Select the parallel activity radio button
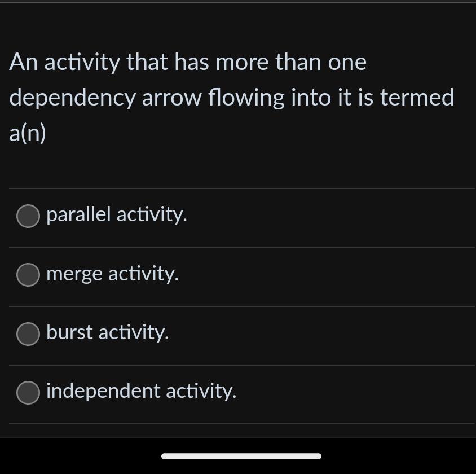Image resolution: width=476 pixels, height=474 pixels. [x=28, y=216]
